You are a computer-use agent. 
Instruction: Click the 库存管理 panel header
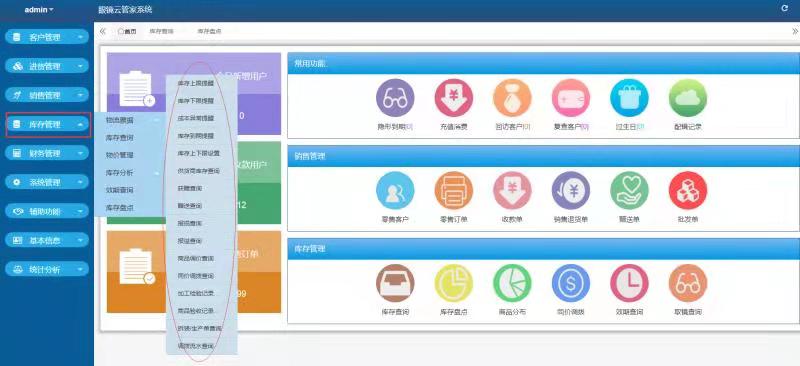point(543,249)
